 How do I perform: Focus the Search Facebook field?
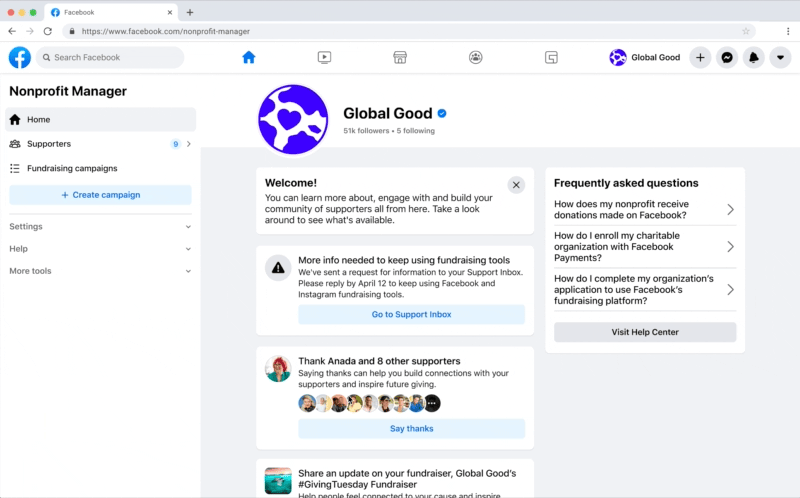coord(110,57)
